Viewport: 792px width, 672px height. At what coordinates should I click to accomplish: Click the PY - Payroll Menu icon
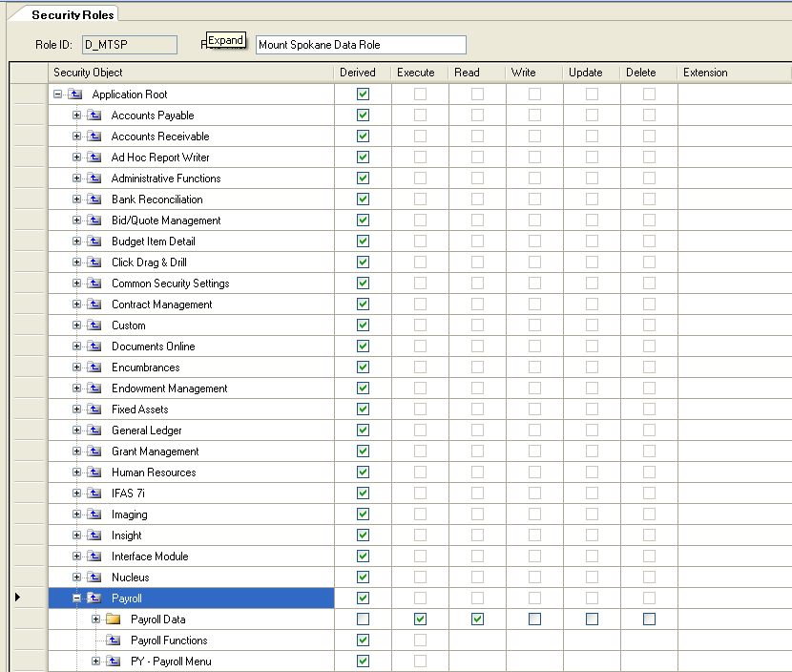pos(113,661)
